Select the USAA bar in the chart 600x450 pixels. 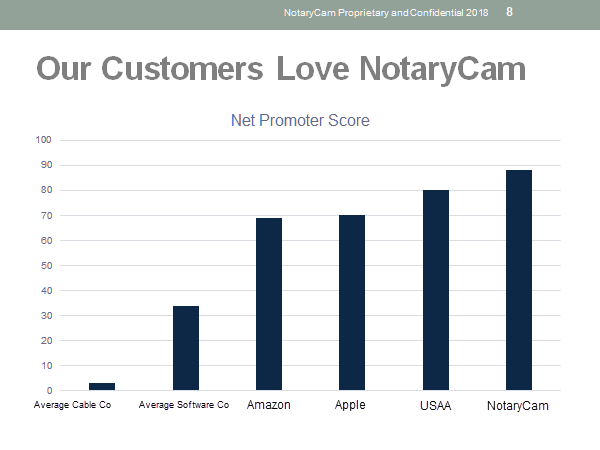click(x=436, y=290)
